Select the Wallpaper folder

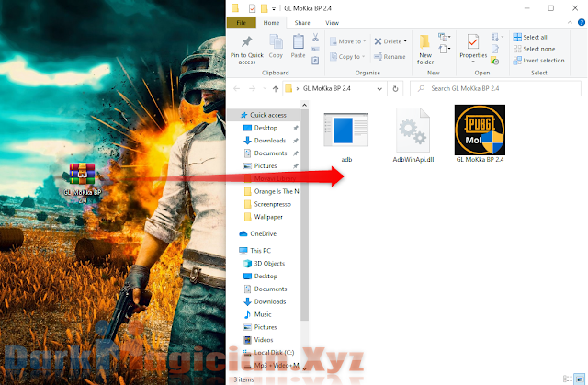click(264, 217)
